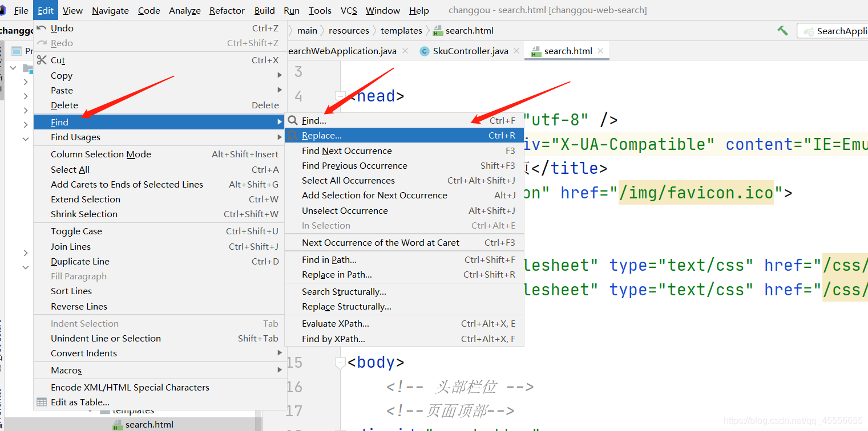868x431 pixels.
Task: Click the HTML file icon on the search.html tab
Action: (535, 51)
